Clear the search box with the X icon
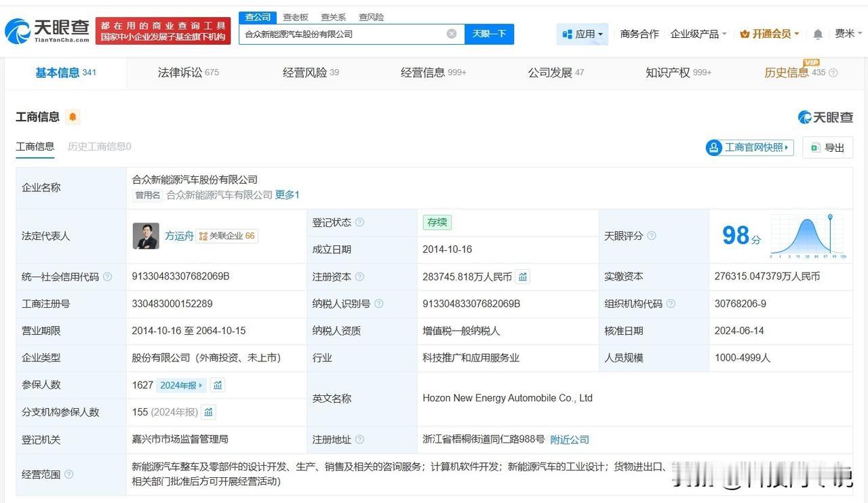 [452, 34]
